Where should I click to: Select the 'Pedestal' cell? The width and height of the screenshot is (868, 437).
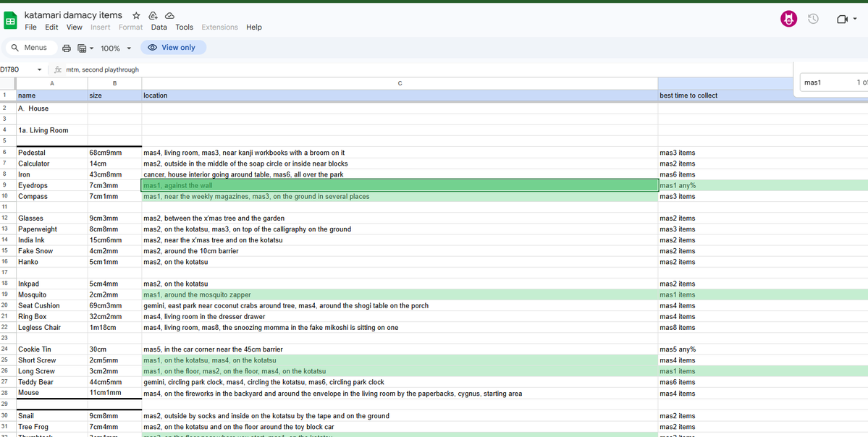[52, 153]
